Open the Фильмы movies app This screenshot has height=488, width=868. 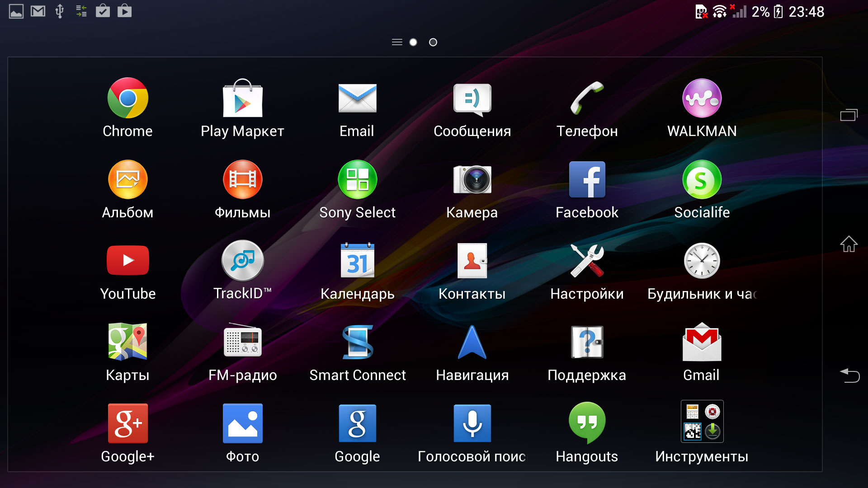pyautogui.click(x=242, y=190)
